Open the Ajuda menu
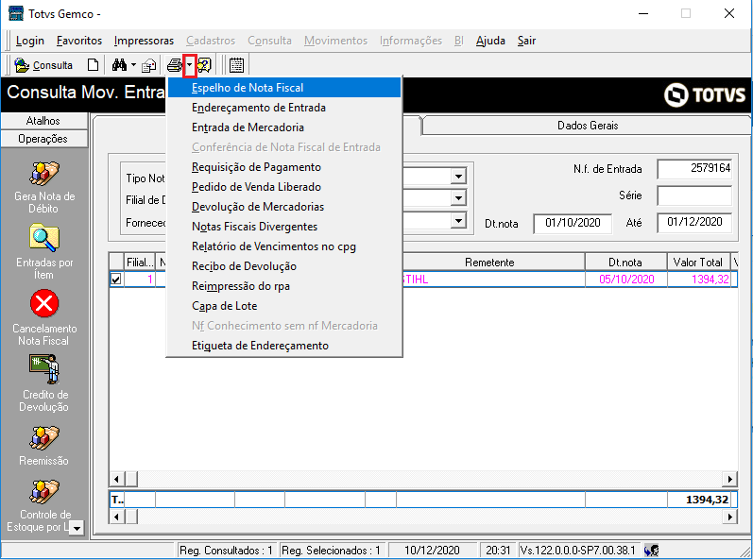 (490, 41)
